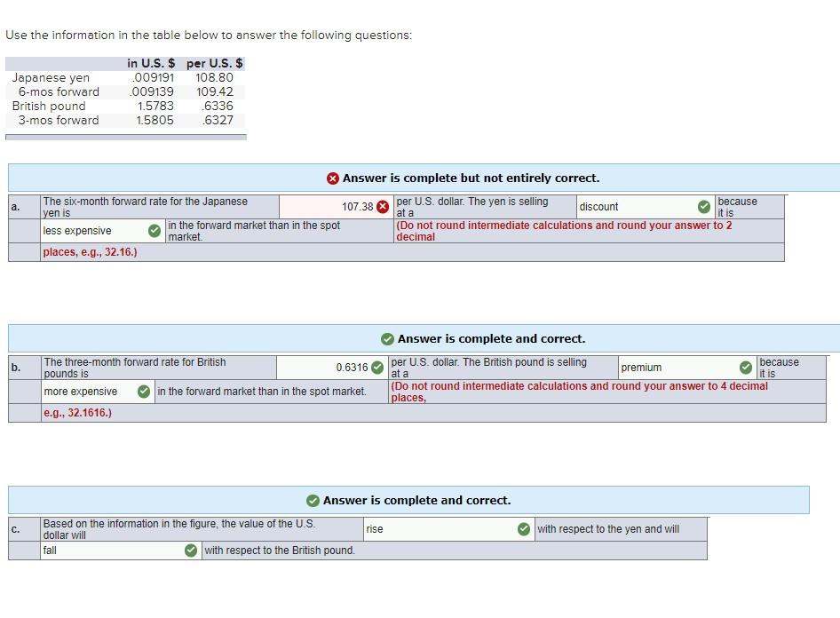Click the green check next to the 'fall' answer
Viewport: 840px width, 618px height.
(x=191, y=551)
